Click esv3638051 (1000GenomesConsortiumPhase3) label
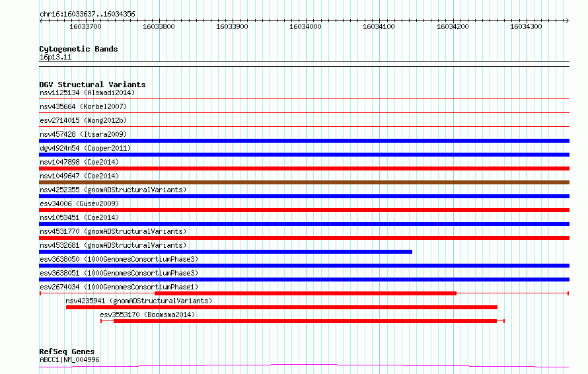 [x=119, y=273]
